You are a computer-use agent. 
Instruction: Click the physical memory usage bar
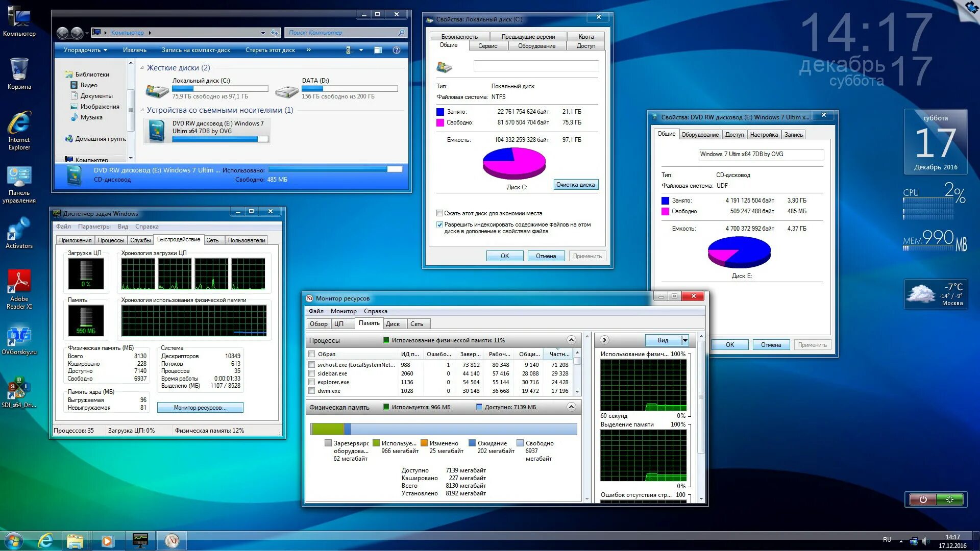tap(444, 429)
